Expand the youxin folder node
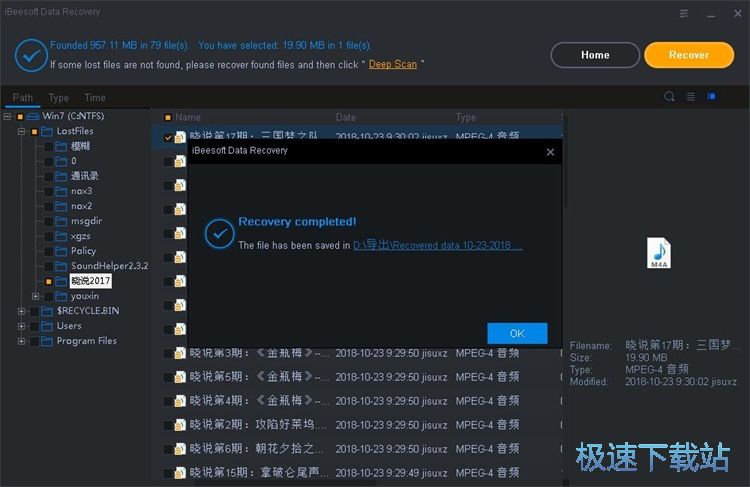Screen dimensions: 750x487 tap(35, 296)
